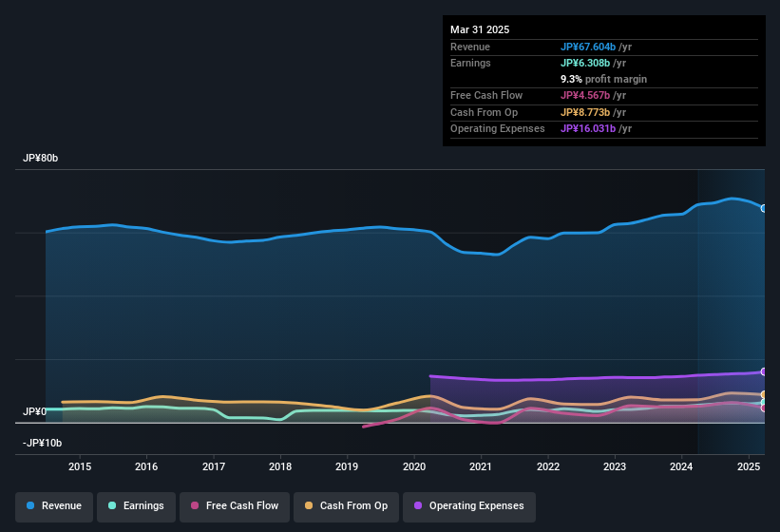Click the 2023 x-axis label
This screenshot has height=532, width=780.
point(615,466)
